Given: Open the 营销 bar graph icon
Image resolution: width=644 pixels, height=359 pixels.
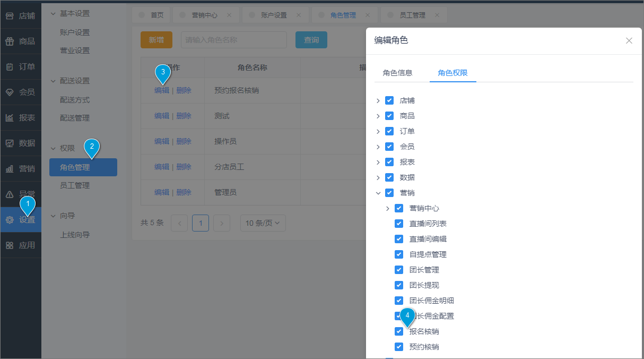Looking at the screenshot, I should [x=10, y=169].
